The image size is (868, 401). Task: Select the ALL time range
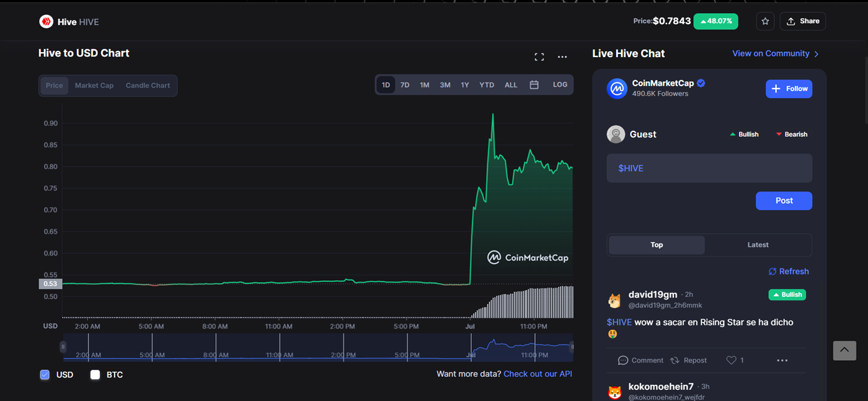(511, 85)
